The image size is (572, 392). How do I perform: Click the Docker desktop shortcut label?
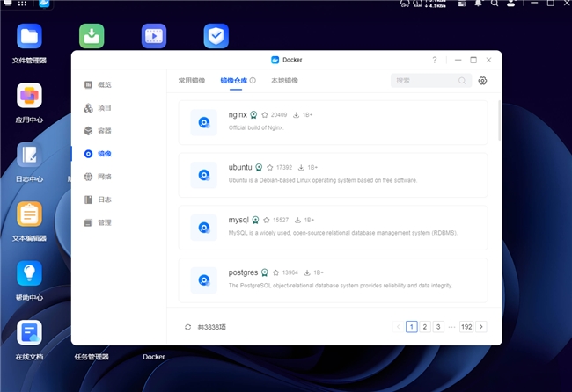[154, 357]
